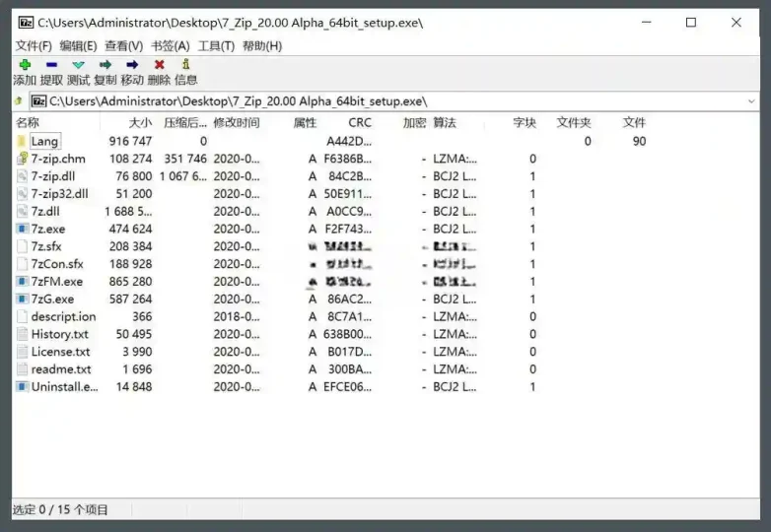Click the 7z.dll file icon

(22, 211)
